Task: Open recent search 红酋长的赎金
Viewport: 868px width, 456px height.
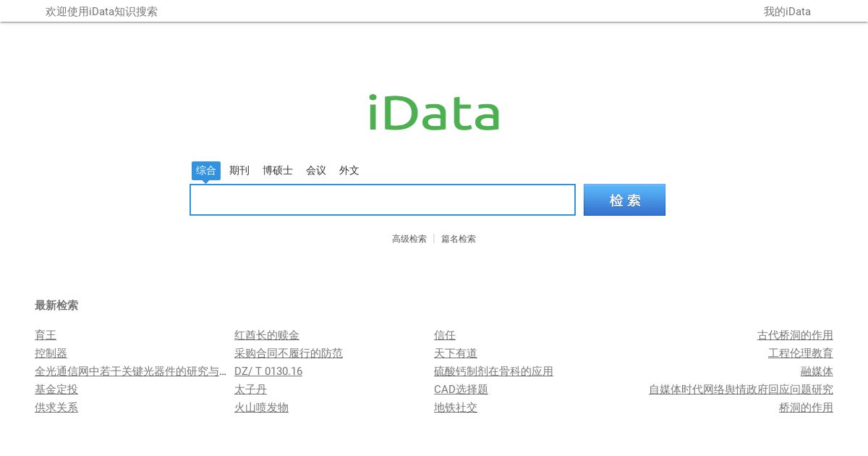Action: (x=267, y=335)
